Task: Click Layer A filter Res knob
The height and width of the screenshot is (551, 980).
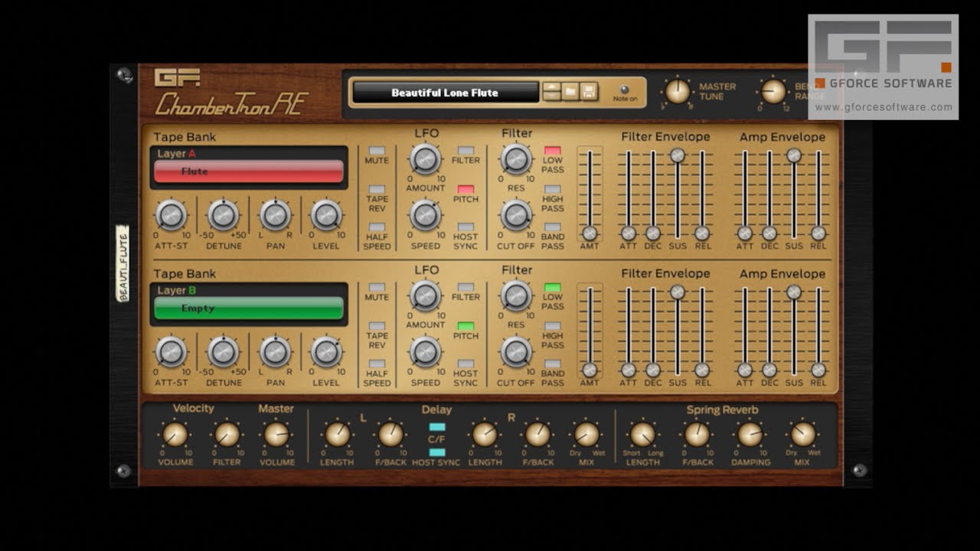Action: (x=516, y=158)
